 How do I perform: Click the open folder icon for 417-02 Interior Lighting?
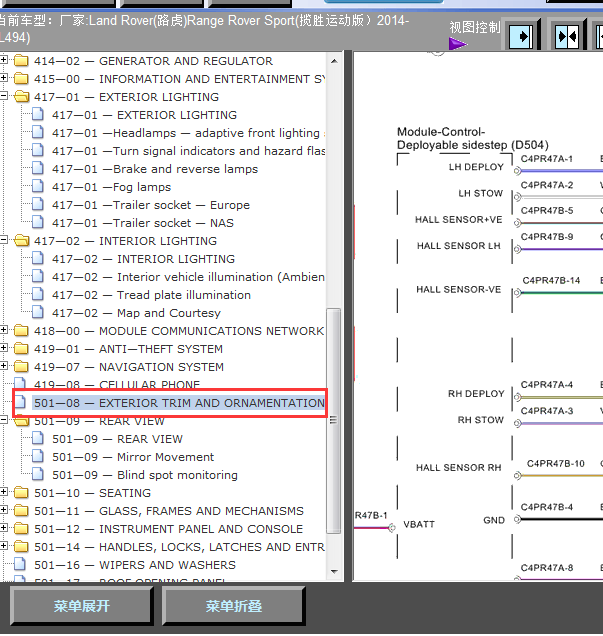[21, 241]
